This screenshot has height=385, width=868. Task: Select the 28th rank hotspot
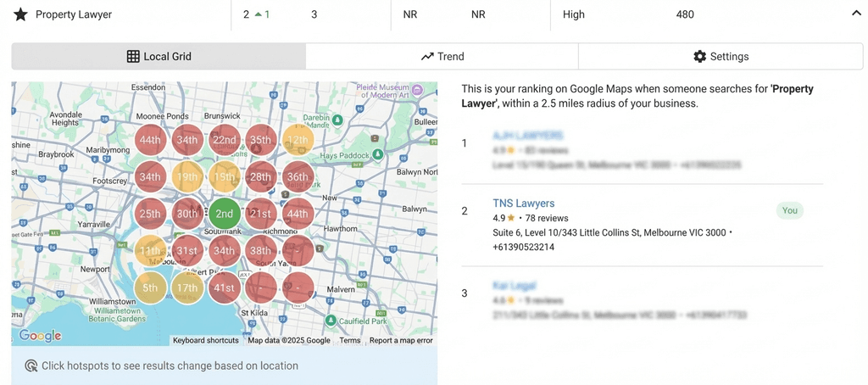coord(261,177)
